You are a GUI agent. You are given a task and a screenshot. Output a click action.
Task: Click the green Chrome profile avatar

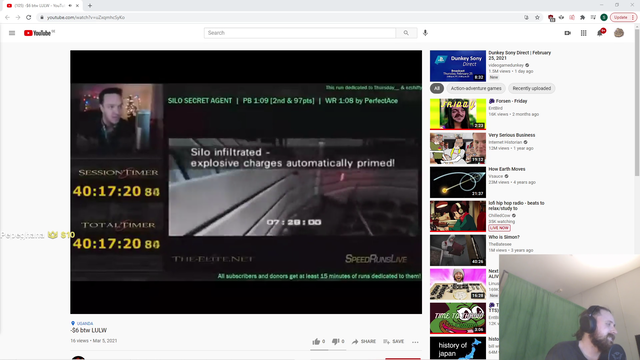[x=604, y=17]
